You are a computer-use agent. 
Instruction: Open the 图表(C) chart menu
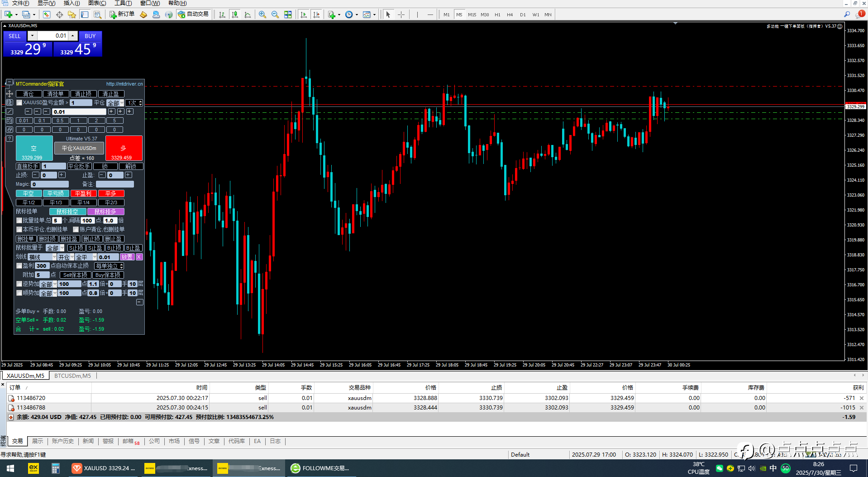click(97, 3)
